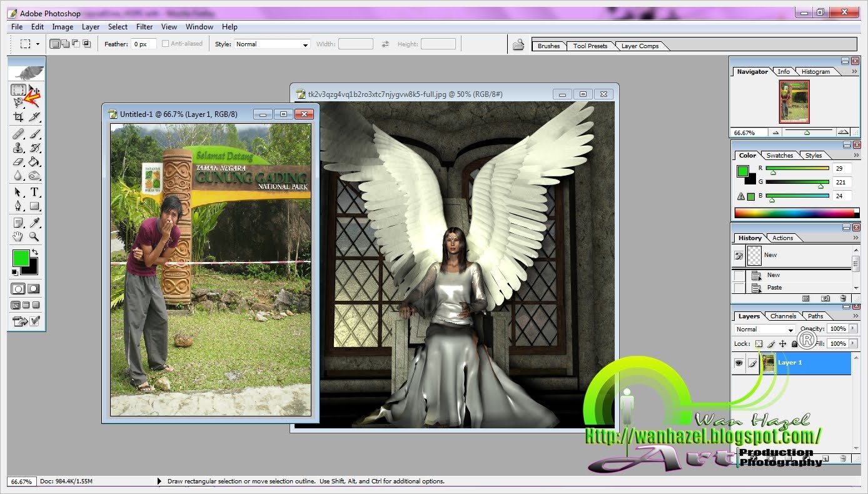
Task: Toggle lock transparent pixels
Action: pyautogui.click(x=759, y=343)
